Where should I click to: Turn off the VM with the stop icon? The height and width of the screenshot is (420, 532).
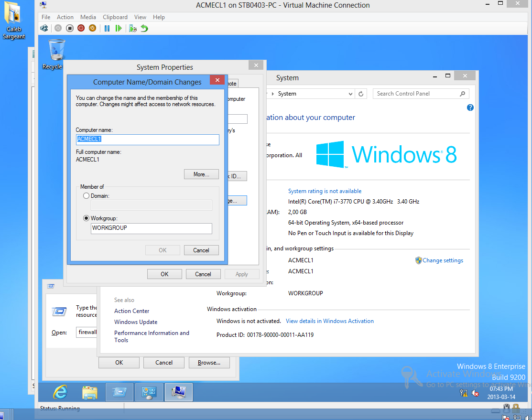click(70, 28)
